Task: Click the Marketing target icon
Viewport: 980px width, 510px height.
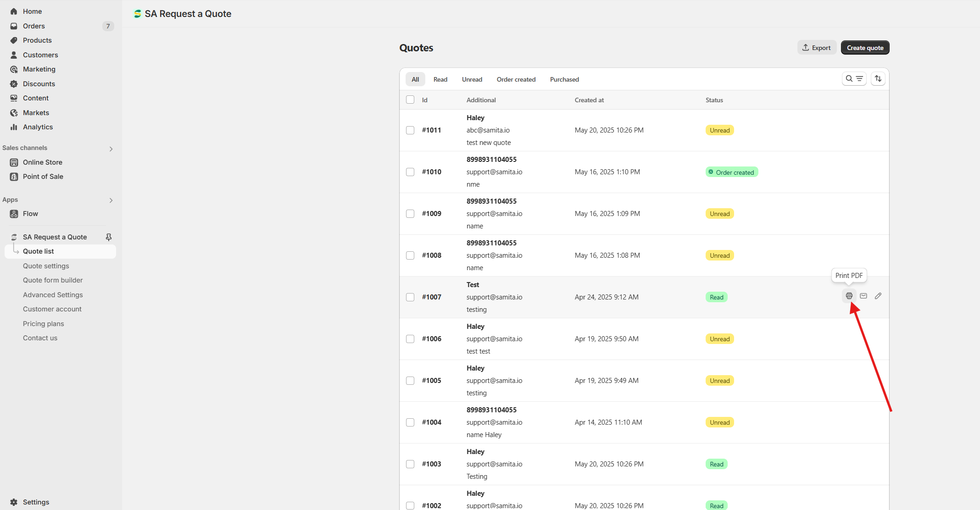Action: click(14, 69)
